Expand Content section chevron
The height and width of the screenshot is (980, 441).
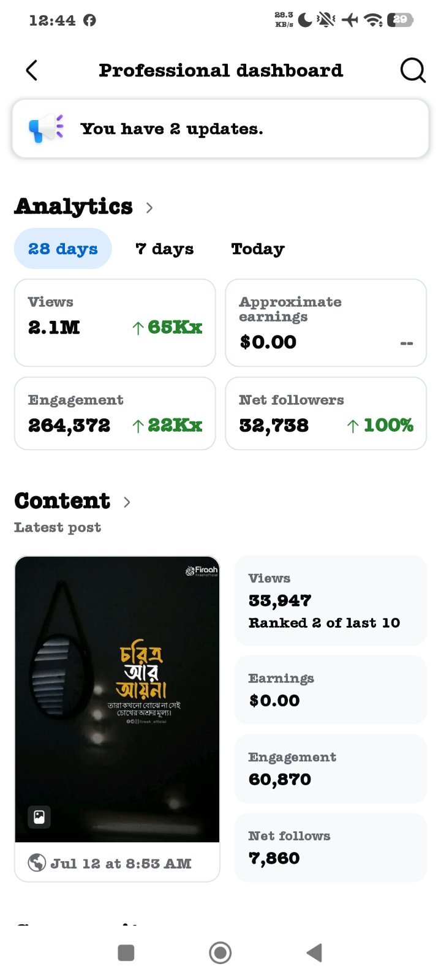coord(127,502)
